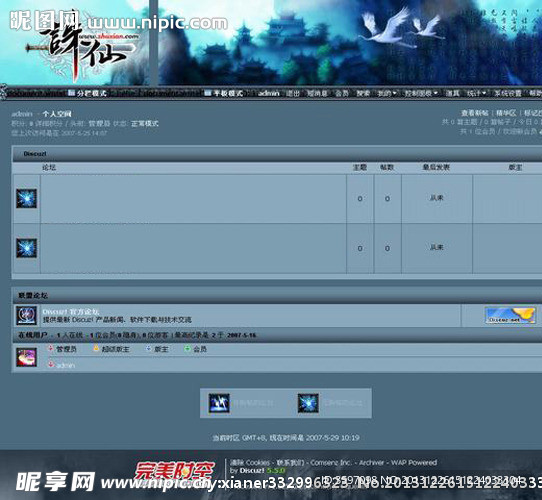Viewport: 542px width, 500px height.
Task: Expand the 统计 dropdown menu
Action: [x=477, y=93]
